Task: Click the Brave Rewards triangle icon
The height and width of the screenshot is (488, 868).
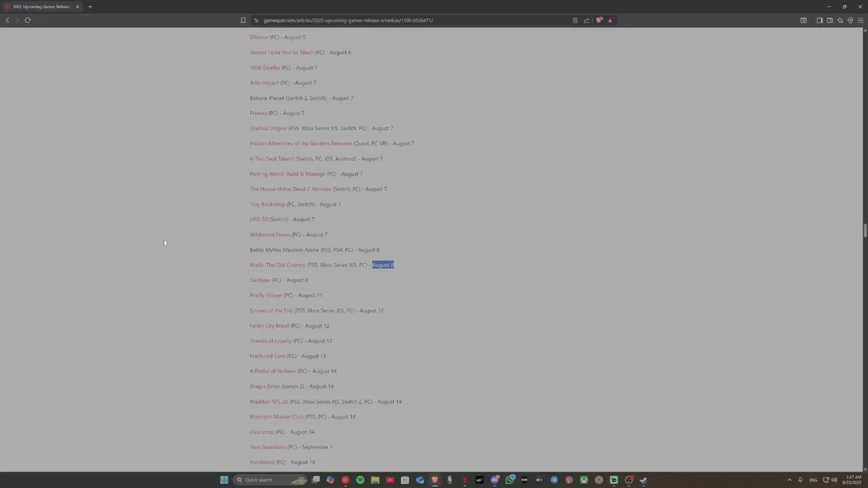Action: click(610, 20)
